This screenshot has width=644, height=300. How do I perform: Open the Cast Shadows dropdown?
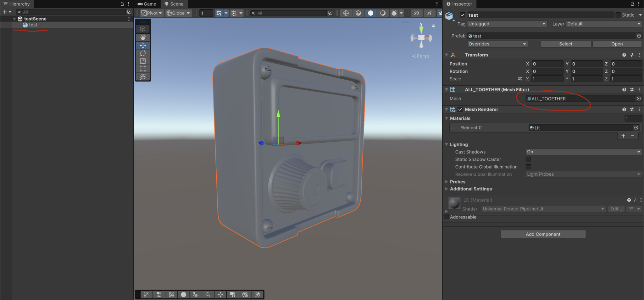(x=583, y=152)
